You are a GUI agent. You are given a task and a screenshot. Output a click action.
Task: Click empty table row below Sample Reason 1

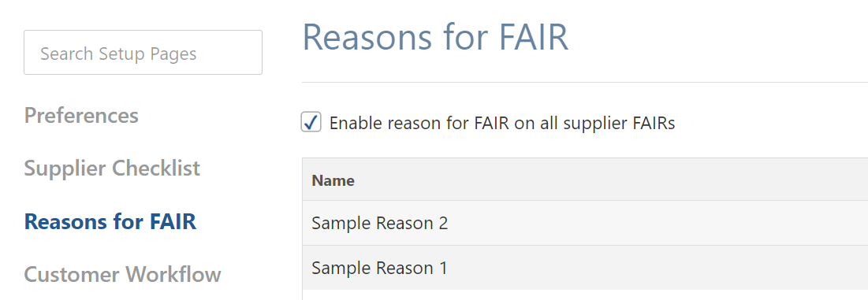pos(585,295)
